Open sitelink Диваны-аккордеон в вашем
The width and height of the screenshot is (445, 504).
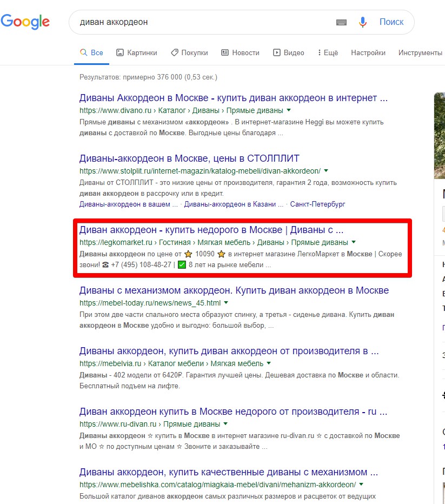[128, 204]
